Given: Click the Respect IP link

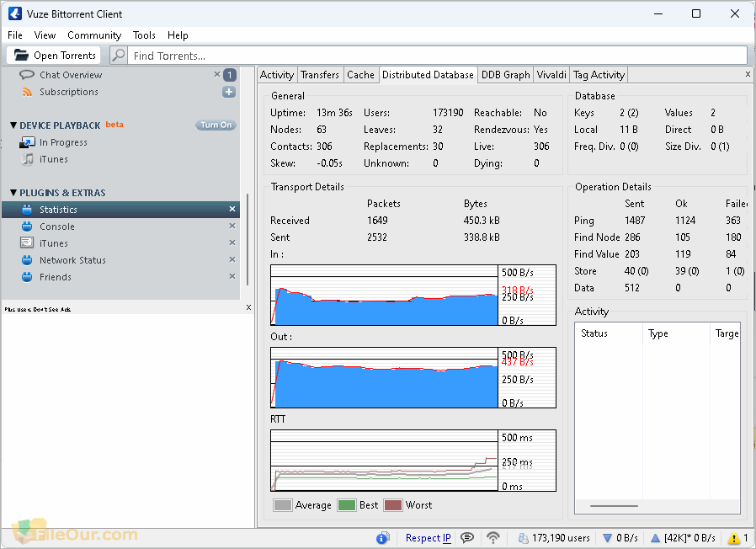Looking at the screenshot, I should click(428, 538).
